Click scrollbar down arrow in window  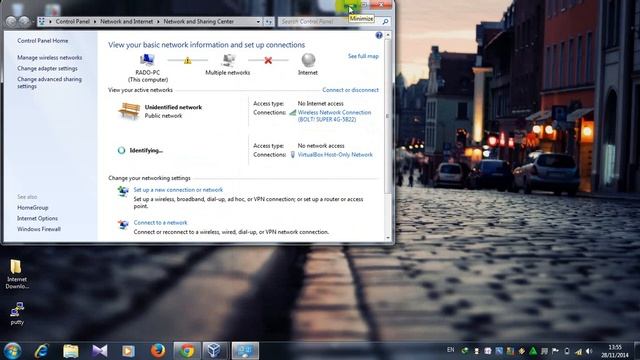[x=388, y=238]
